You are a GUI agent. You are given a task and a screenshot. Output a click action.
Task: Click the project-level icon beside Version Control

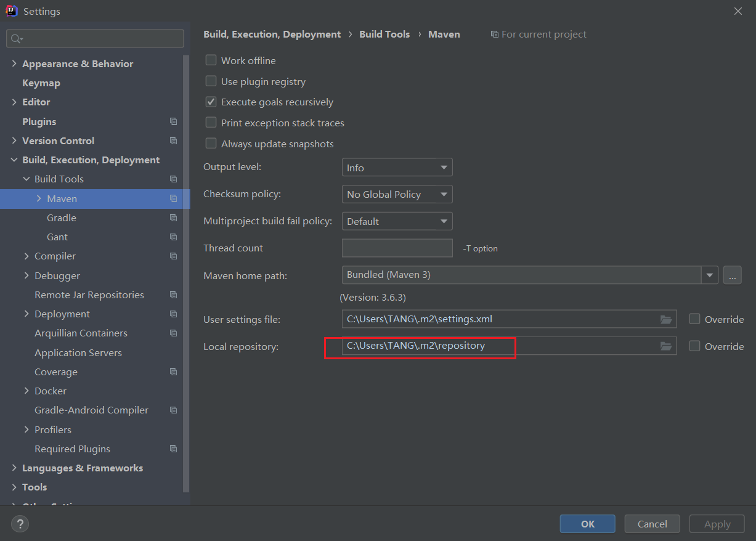click(x=174, y=141)
